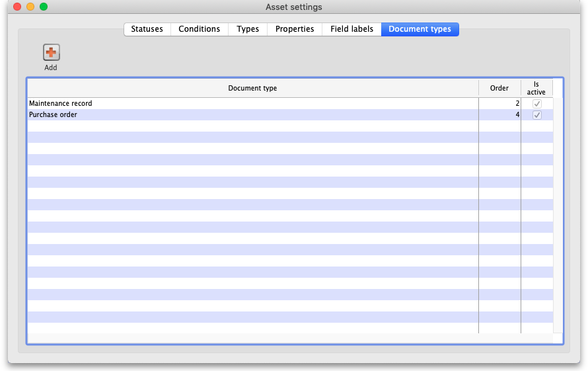588x371 pixels.
Task: Open the Conditions tab
Action: point(199,29)
